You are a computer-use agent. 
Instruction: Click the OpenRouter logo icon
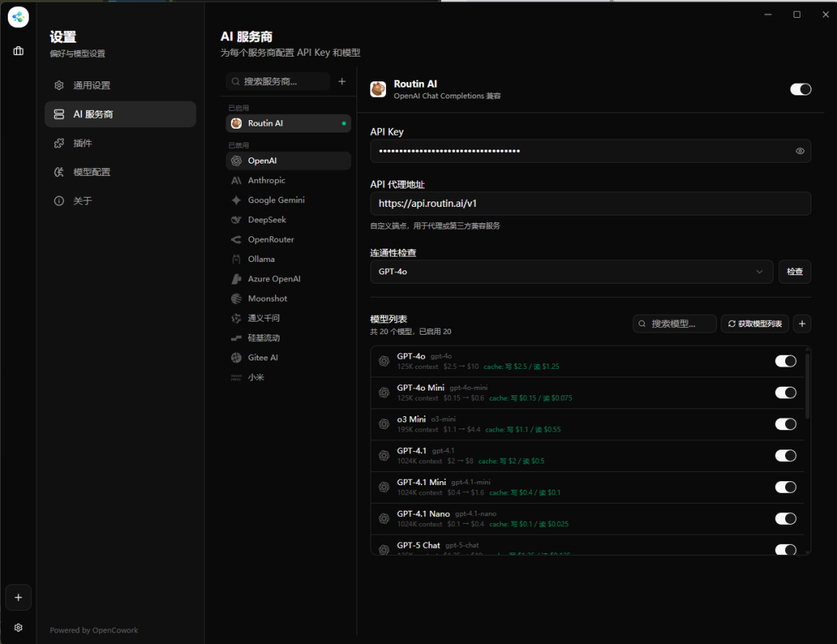[236, 239]
